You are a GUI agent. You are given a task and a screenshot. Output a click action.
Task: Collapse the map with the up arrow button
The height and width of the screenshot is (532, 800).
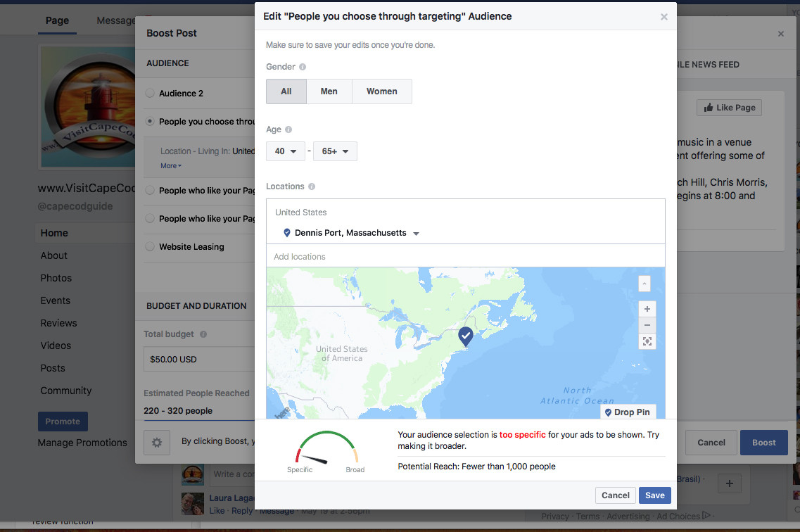(x=645, y=283)
